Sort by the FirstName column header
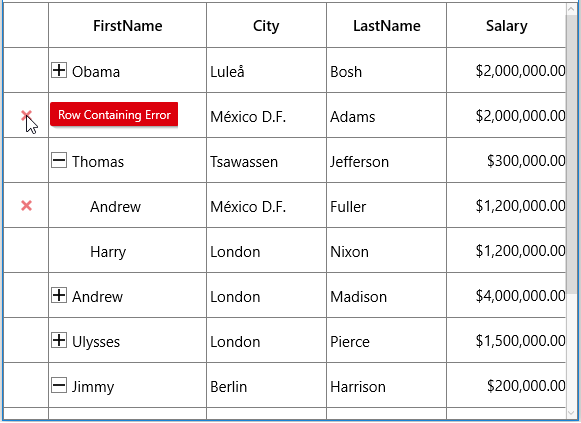The image size is (581, 423). [127, 26]
